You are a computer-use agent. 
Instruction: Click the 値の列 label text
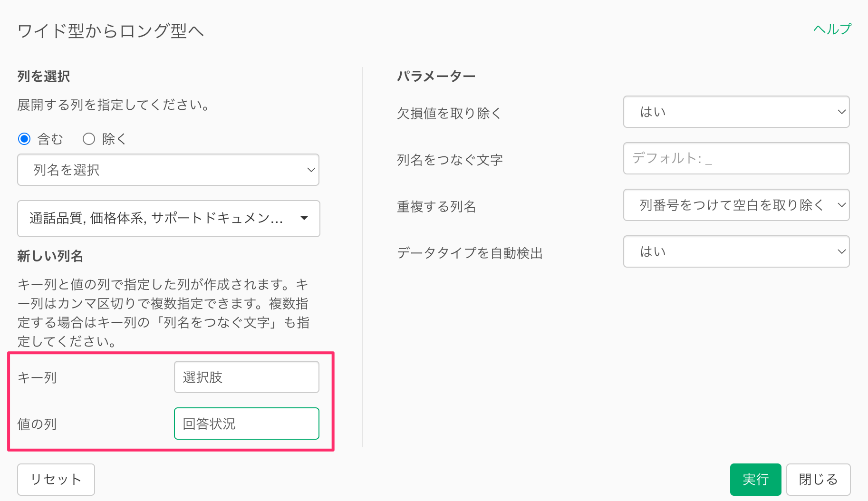coord(37,424)
